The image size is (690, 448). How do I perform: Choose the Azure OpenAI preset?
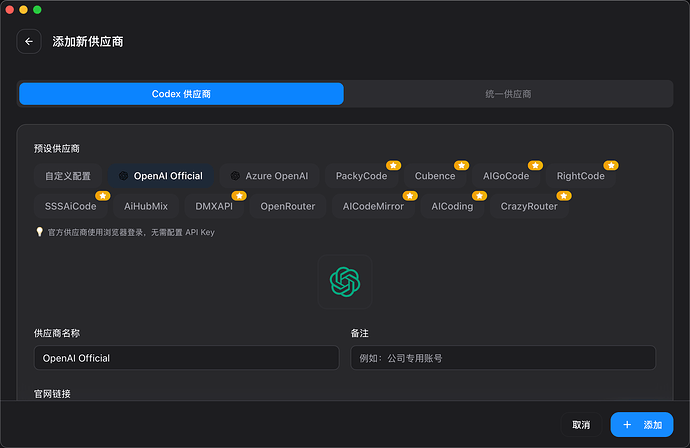269,176
